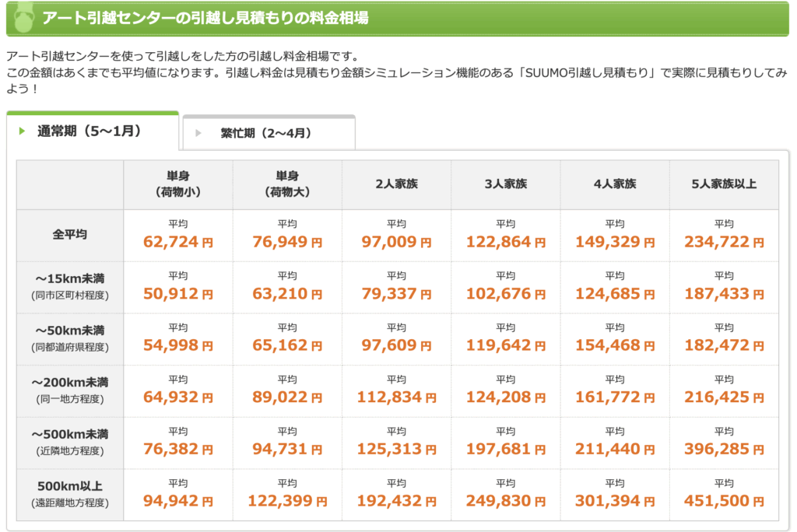Image resolution: width=797 pixels, height=532 pixels.
Task: Click the green arrow beside 通常期 tab
Action: 22,131
